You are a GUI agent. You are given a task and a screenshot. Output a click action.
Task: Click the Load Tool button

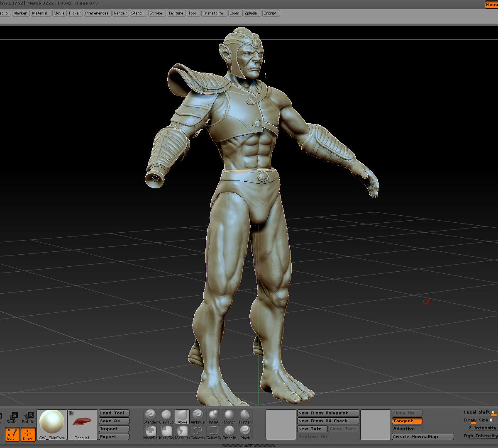(x=114, y=413)
